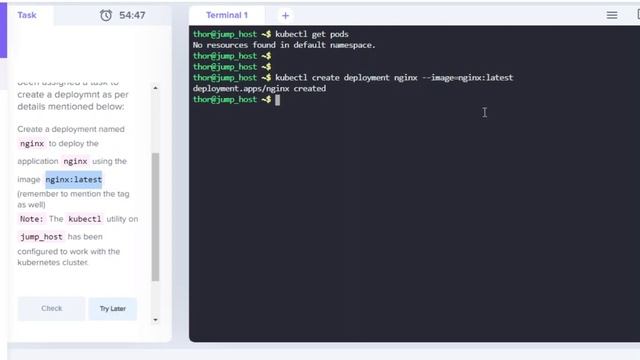Click the Try Later button
640x360 pixels.
coord(113,309)
